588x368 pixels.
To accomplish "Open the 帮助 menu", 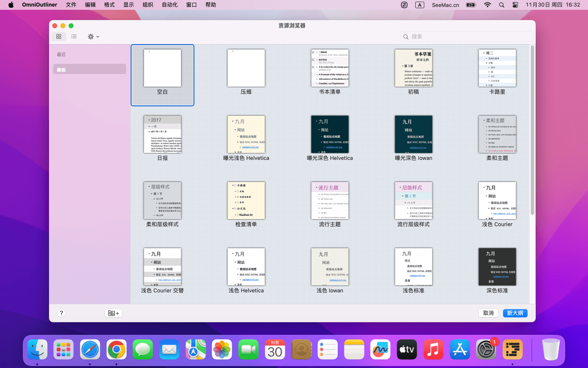I will point(211,5).
